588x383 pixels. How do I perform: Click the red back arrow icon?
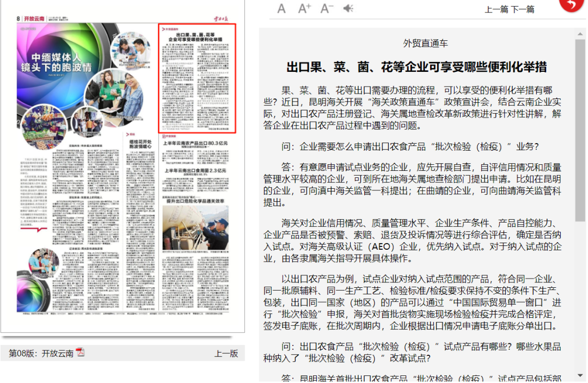pyautogui.click(x=571, y=5)
